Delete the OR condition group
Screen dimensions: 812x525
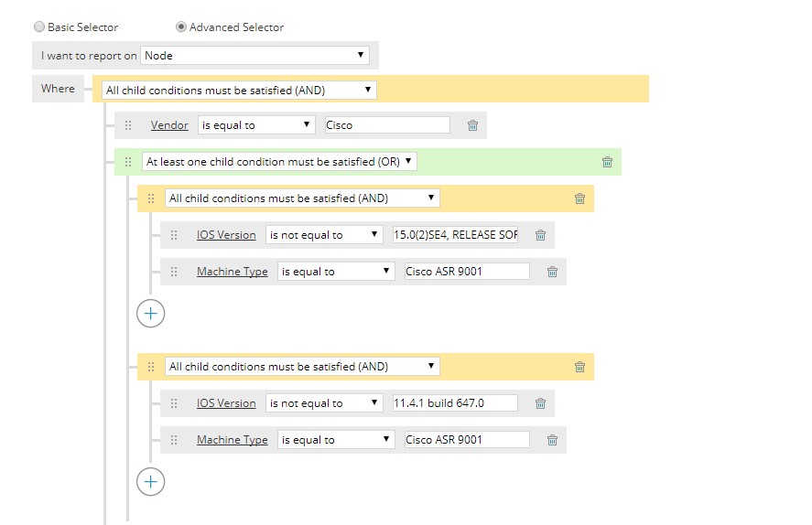(x=607, y=162)
